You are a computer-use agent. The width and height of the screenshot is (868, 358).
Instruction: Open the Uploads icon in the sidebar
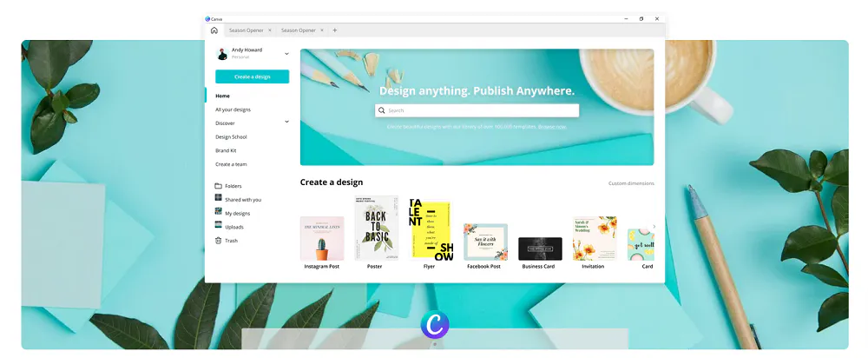point(219,226)
